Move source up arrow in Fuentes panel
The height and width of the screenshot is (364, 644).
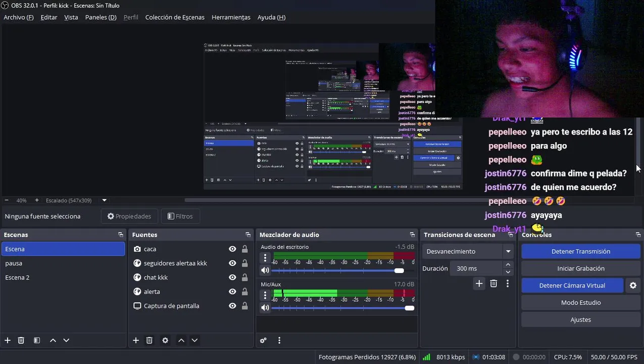[181, 340]
